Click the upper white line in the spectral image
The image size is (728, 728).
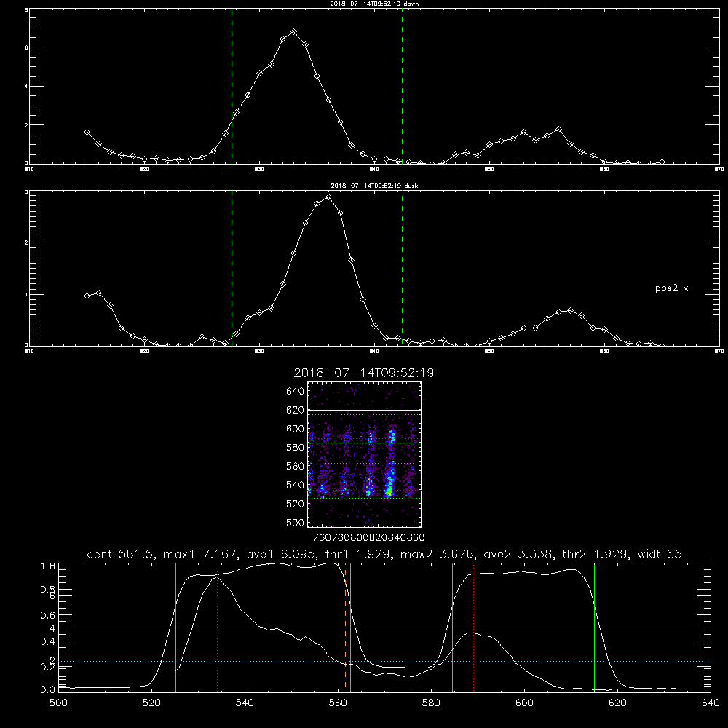click(364, 410)
